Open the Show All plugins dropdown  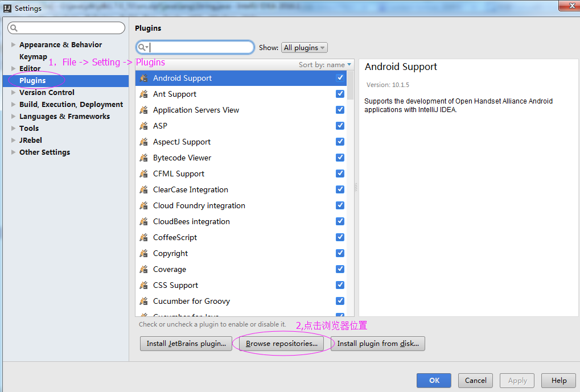point(304,48)
